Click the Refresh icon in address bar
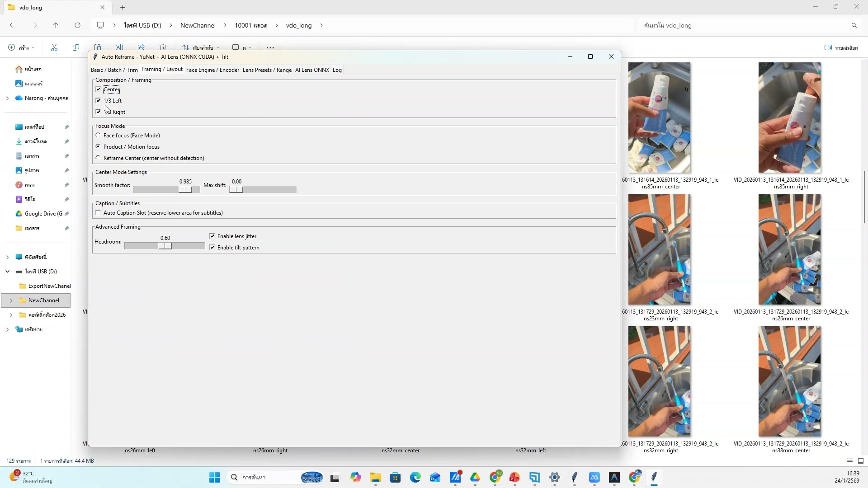This screenshot has height=488, width=868. 77,25
